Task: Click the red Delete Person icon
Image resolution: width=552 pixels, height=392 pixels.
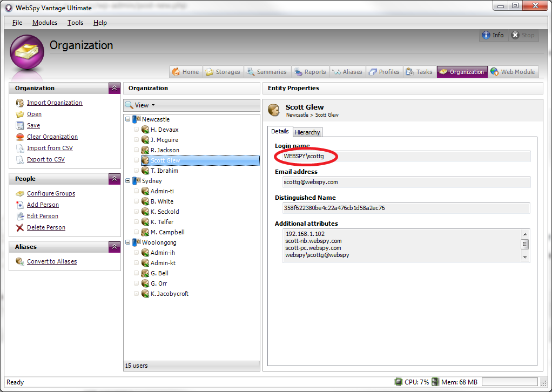Action: click(x=19, y=228)
